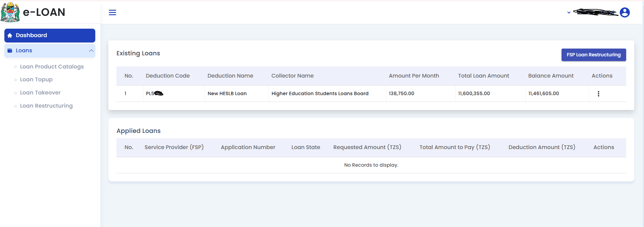
Task: Open the user profile avatar icon
Action: point(624,12)
